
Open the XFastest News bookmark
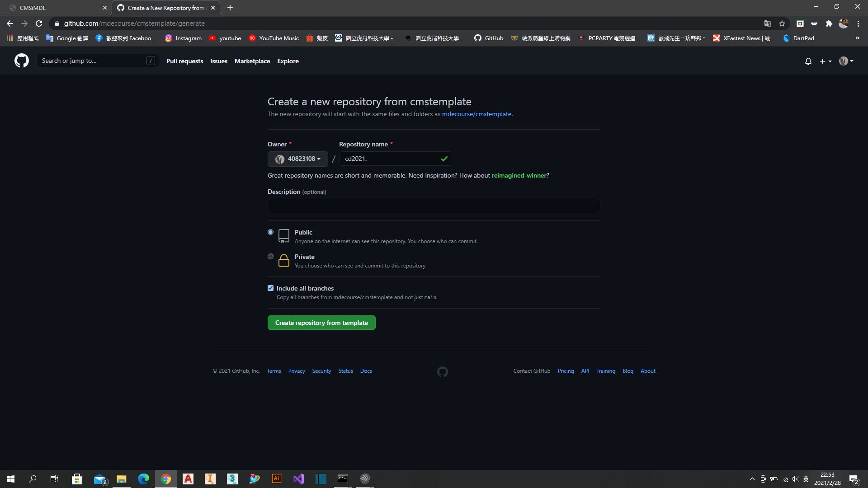tap(743, 38)
